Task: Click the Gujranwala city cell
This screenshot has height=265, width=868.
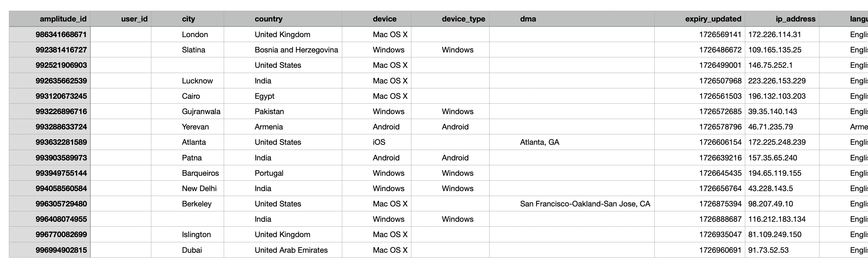Action: coord(187,111)
